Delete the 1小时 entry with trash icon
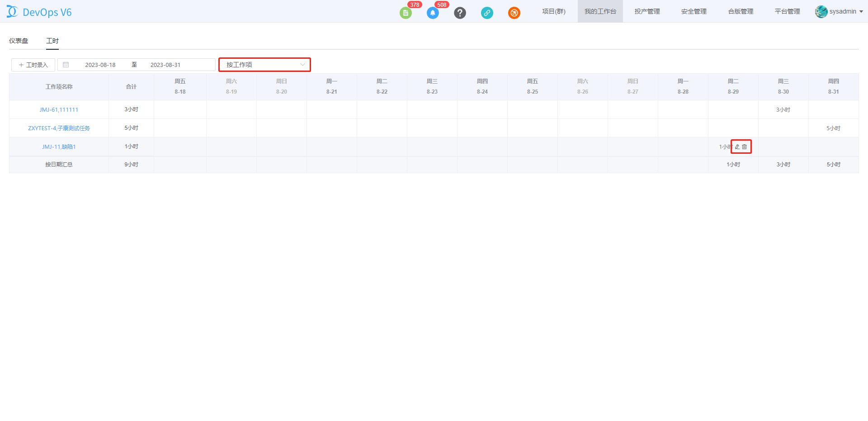 (x=745, y=147)
